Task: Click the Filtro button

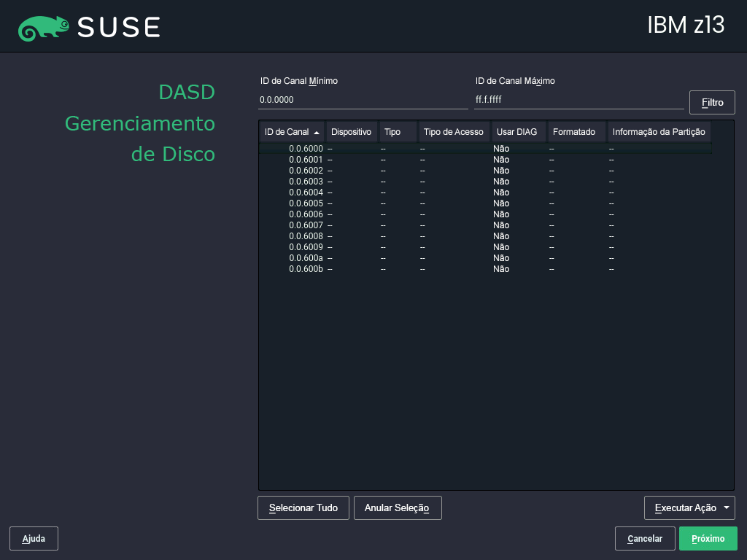Action: 712,102
